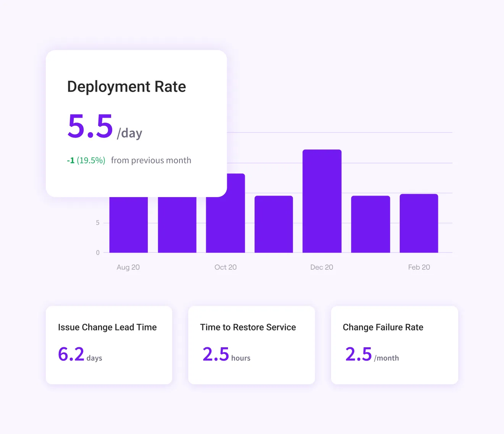504x434 pixels.
Task: Open the Change Failure Rate title
Action: (x=383, y=327)
